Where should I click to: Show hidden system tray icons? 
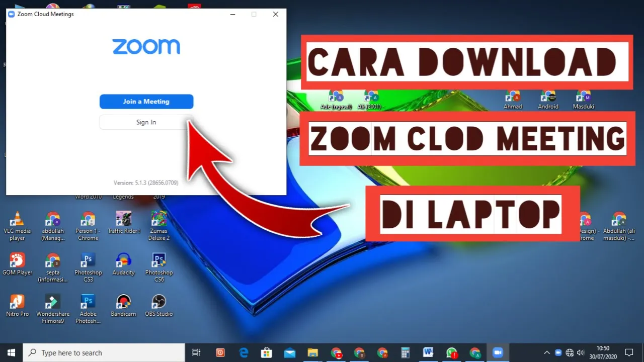point(547,352)
